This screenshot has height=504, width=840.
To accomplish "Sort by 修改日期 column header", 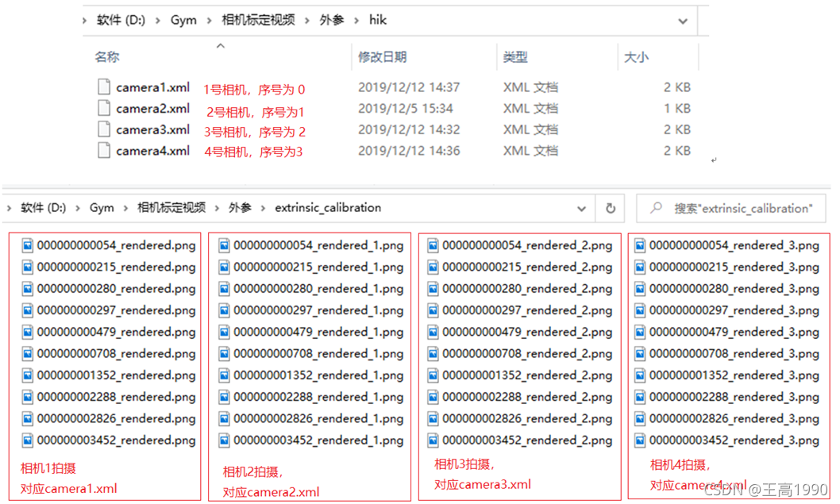I will (x=383, y=57).
